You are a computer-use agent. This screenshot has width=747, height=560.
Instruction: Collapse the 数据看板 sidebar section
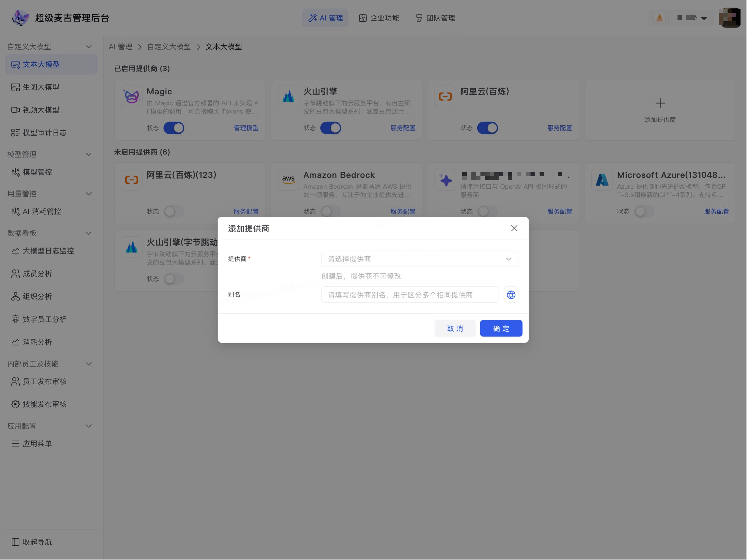click(x=89, y=233)
